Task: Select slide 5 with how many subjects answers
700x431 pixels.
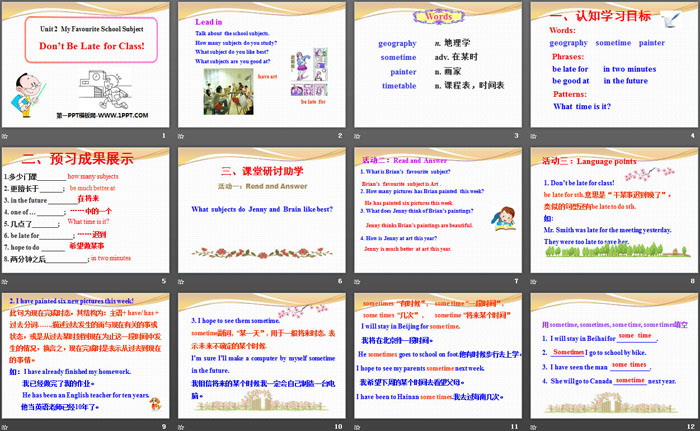Action: [86, 210]
